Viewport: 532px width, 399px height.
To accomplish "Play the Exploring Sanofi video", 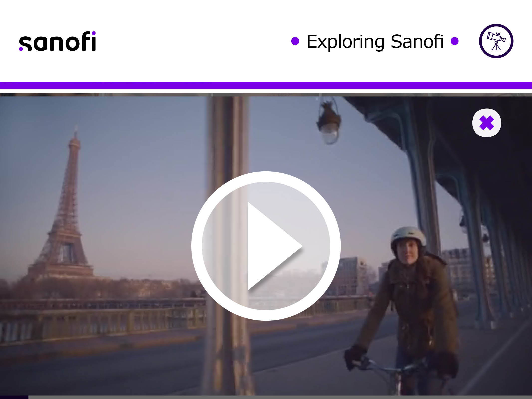I will (266, 246).
